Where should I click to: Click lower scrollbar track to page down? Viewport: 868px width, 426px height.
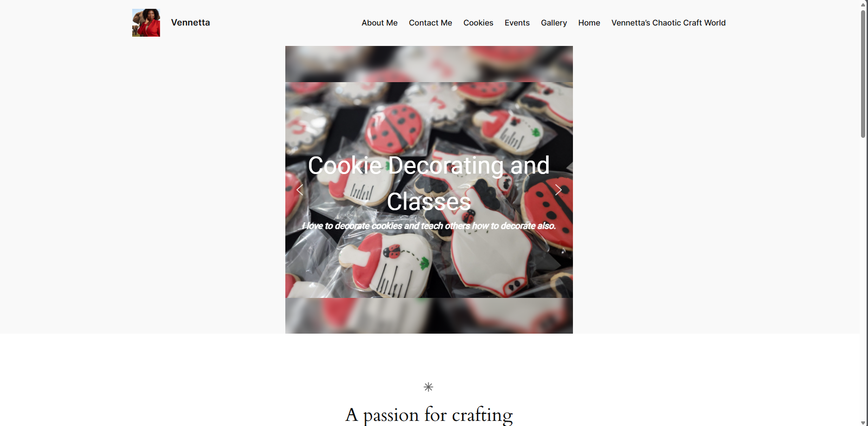[x=863, y=278]
